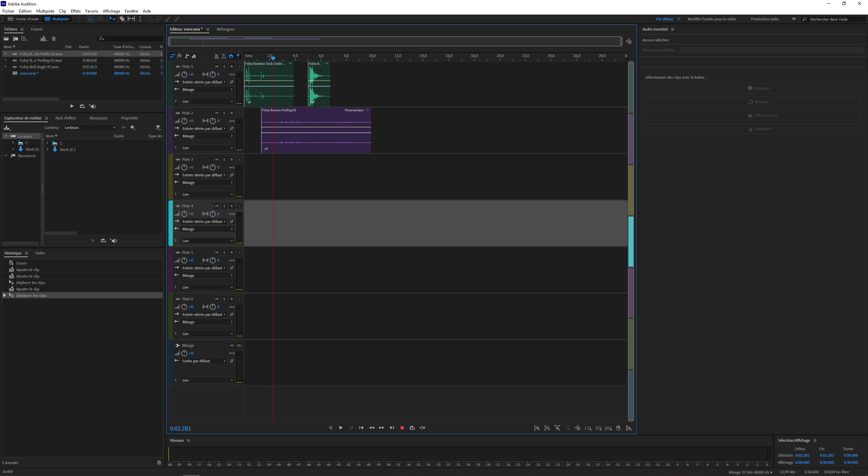
Task: Mute Piste 4 track
Action: coord(217,206)
